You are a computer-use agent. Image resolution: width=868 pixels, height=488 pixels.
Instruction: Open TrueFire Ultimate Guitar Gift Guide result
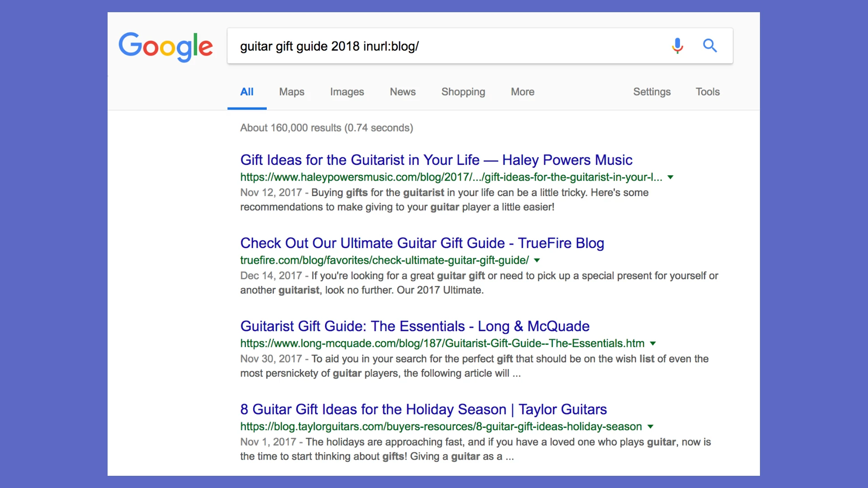tap(422, 243)
